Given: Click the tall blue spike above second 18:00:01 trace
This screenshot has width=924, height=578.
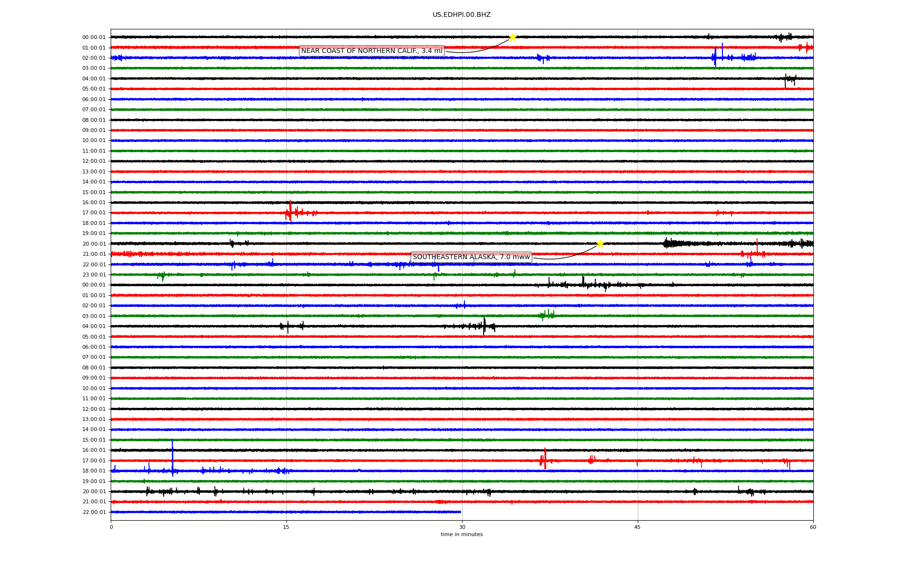Looking at the screenshot, I should coord(172,455).
